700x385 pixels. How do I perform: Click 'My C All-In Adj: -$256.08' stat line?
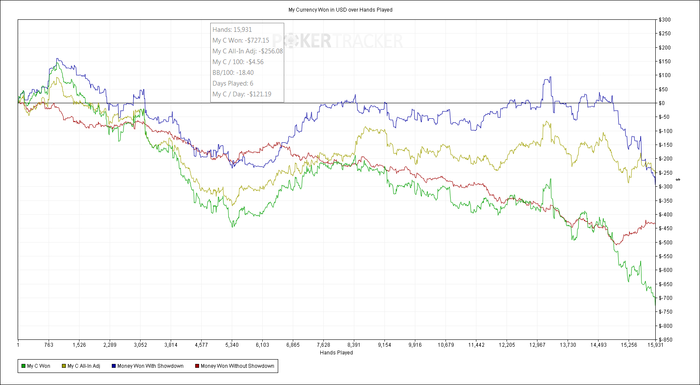click(248, 51)
